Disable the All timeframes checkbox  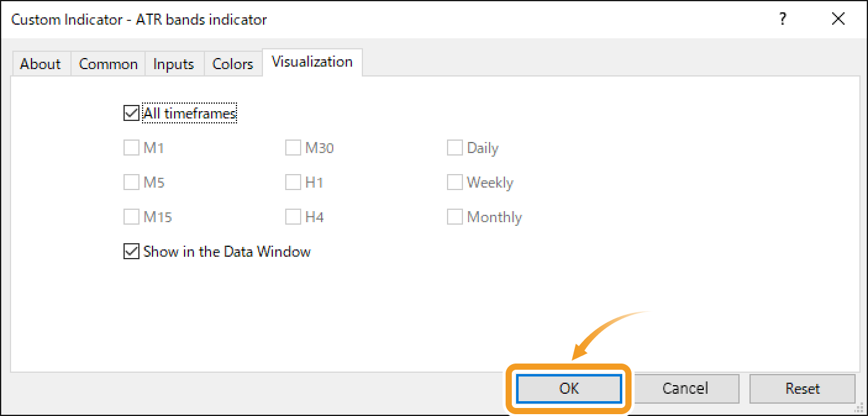pos(131,112)
